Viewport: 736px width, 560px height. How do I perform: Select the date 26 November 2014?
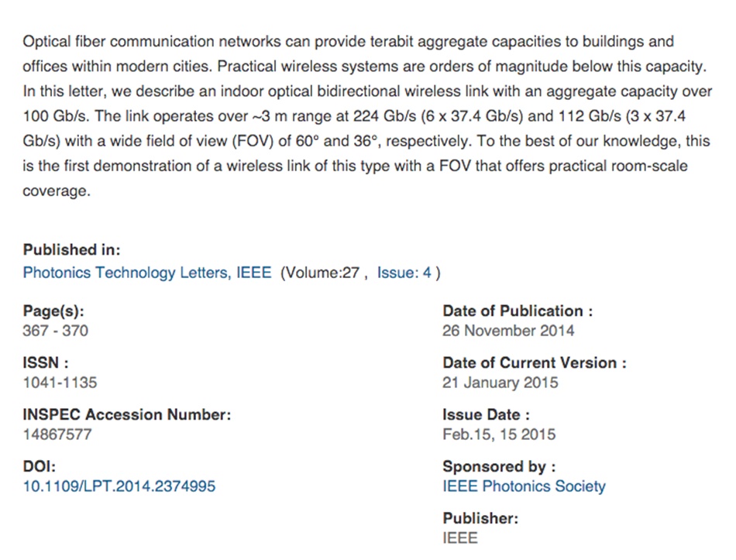508,331
